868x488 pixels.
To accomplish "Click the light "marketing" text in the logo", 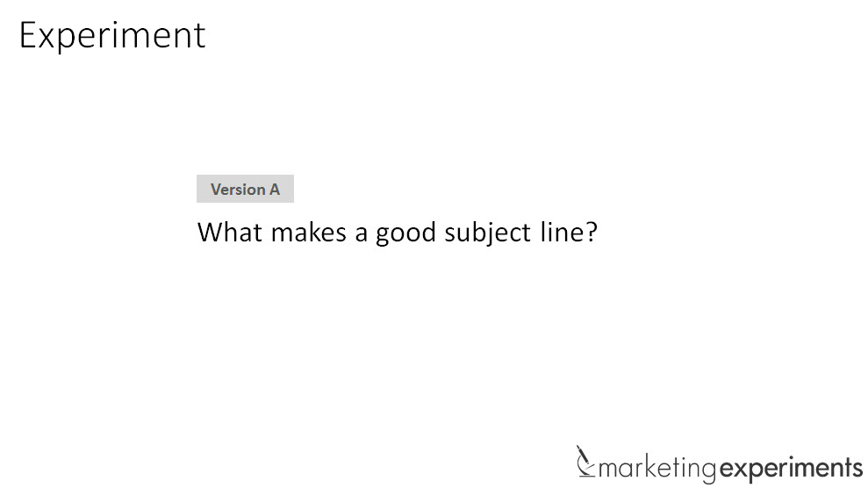I will pos(657,467).
